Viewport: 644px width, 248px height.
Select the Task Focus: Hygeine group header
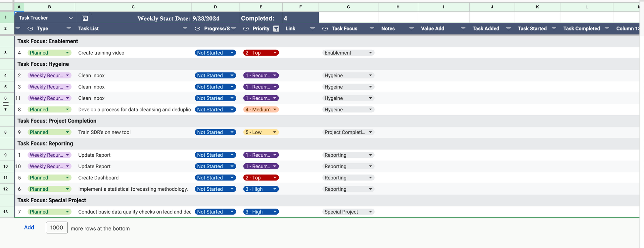pos(43,64)
